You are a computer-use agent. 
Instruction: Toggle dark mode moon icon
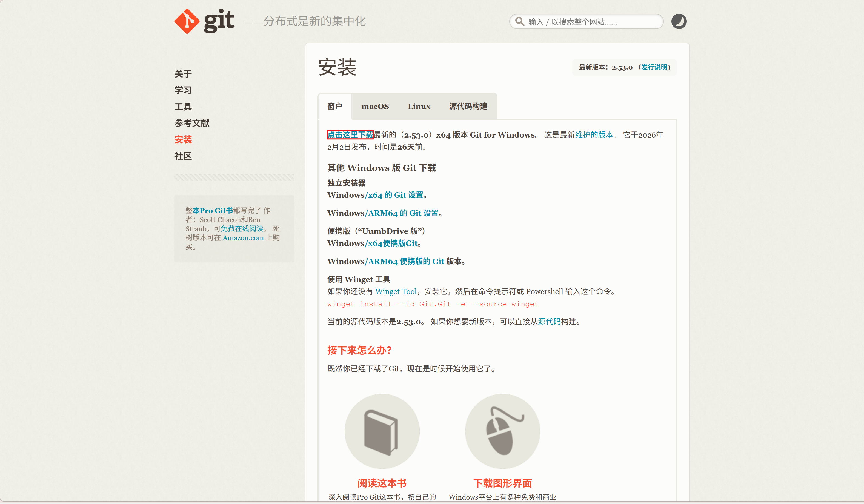pos(679,21)
